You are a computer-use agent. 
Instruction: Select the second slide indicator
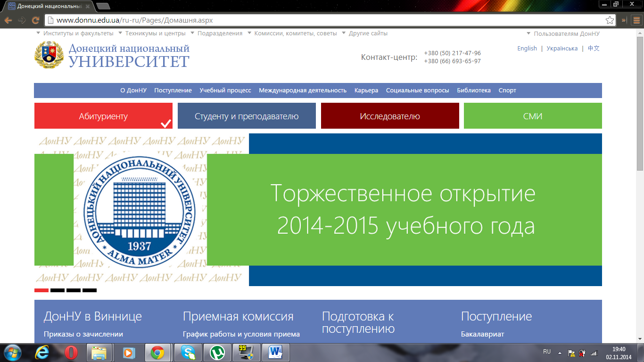58,290
